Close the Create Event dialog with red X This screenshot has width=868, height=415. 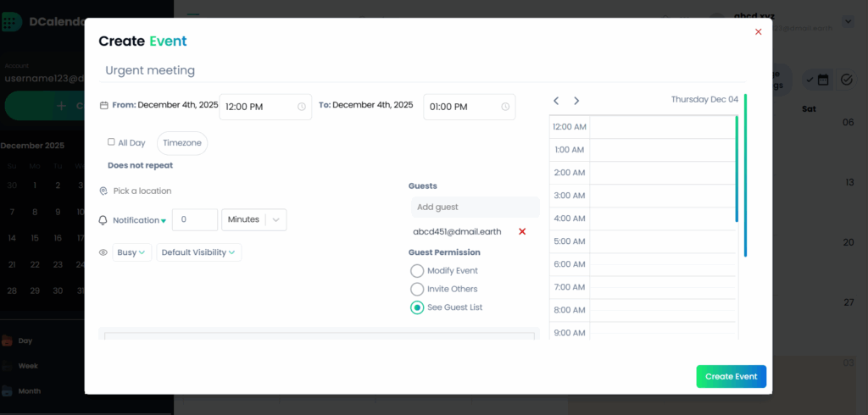point(758,32)
